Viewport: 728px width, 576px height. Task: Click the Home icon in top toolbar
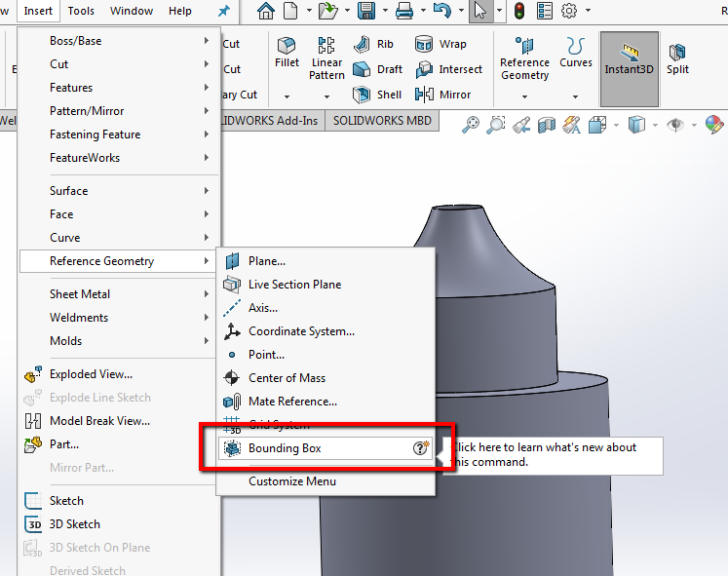coord(266,11)
